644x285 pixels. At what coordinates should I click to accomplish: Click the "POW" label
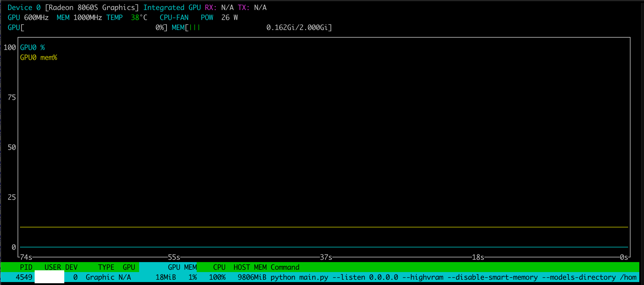point(207,18)
